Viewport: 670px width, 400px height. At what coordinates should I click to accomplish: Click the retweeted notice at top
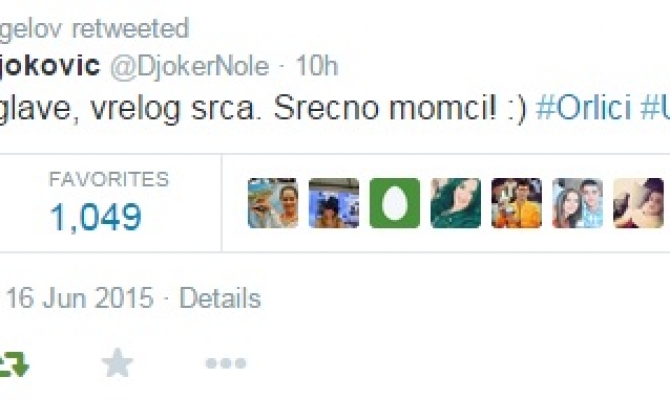pos(94,29)
